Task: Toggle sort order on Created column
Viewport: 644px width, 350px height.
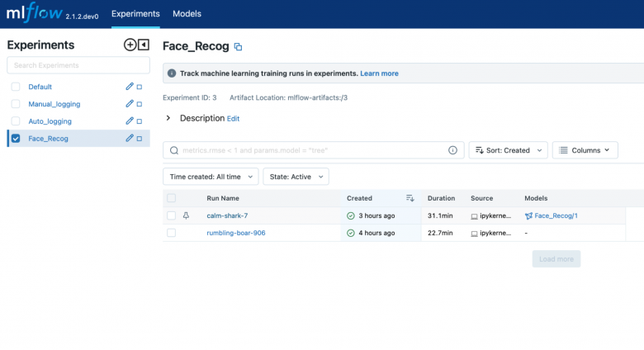Action: (410, 198)
